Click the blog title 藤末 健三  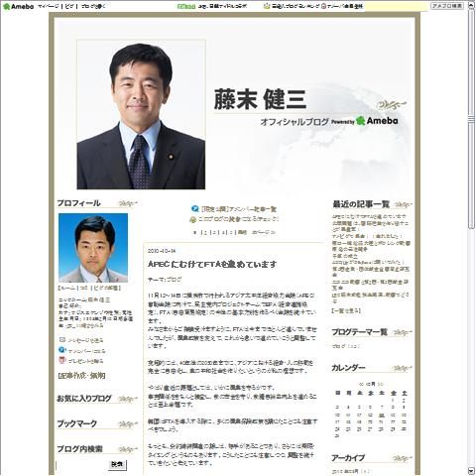[260, 100]
